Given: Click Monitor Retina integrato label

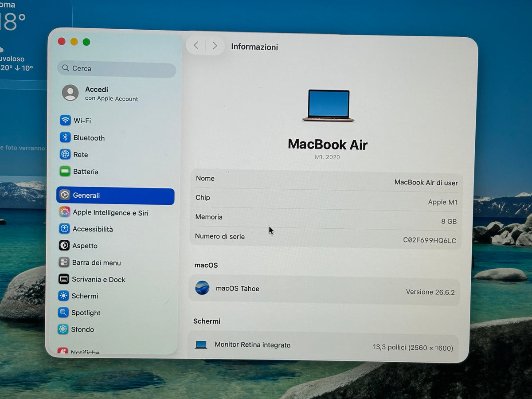Looking at the screenshot, I should (253, 345).
